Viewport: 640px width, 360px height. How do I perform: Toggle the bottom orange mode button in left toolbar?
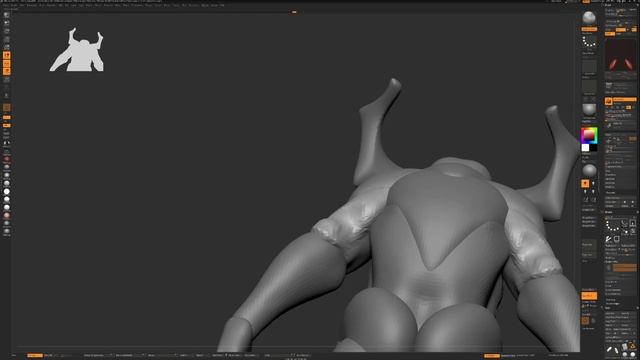pos(7,71)
